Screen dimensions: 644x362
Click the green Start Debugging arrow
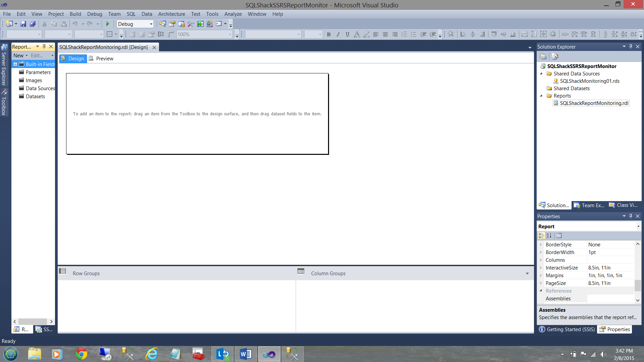coord(108,24)
